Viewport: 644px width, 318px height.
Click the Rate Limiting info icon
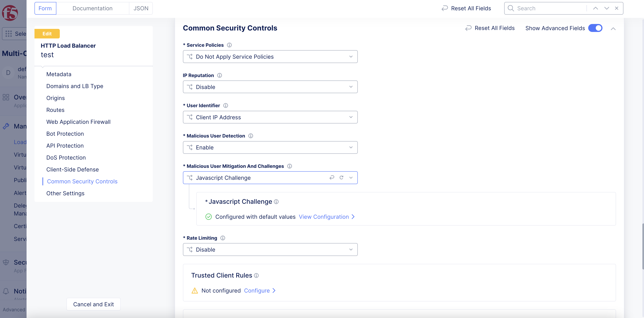point(222,238)
